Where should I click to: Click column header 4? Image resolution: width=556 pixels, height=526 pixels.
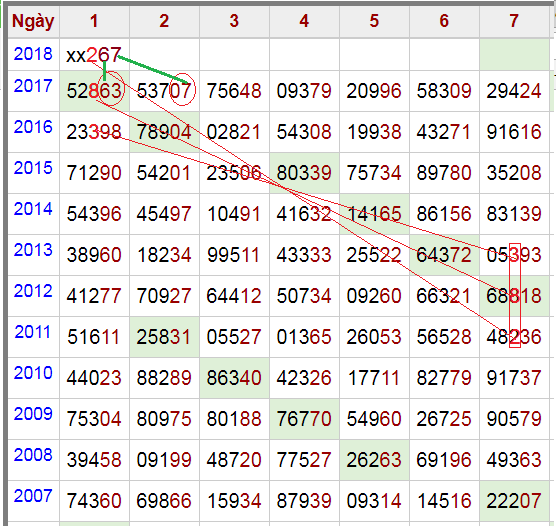click(x=304, y=21)
